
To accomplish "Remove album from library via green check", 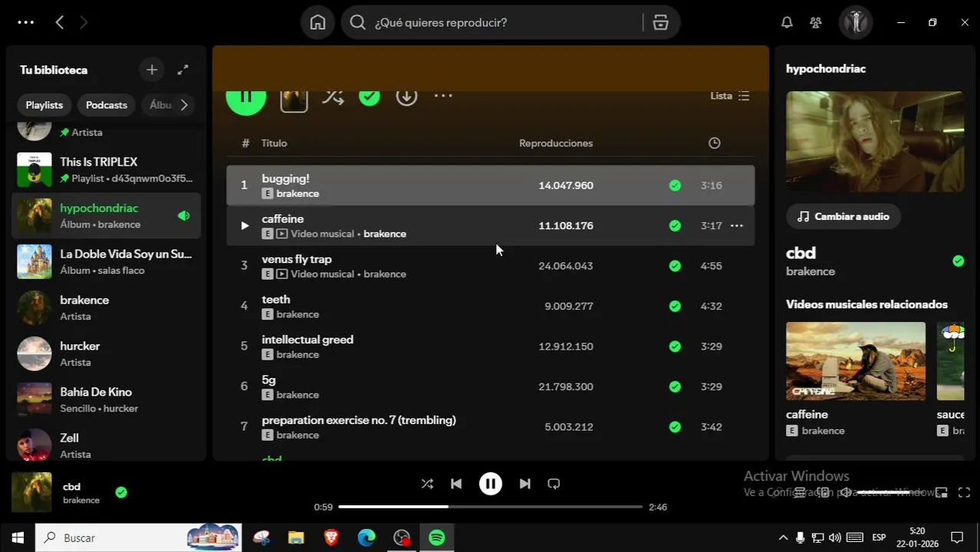I will [x=370, y=96].
